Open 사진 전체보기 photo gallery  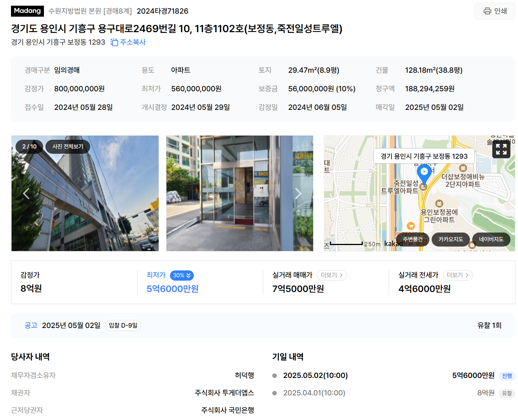tap(68, 147)
